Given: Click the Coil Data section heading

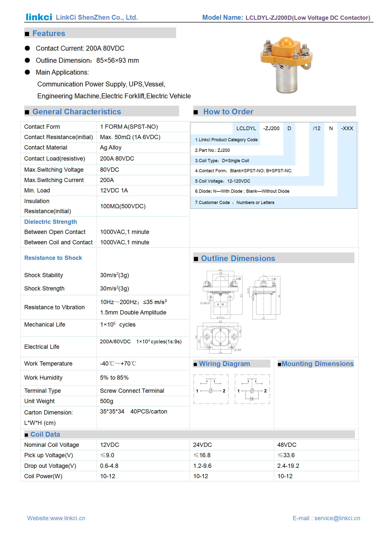Looking at the screenshot, I should [45, 434].
